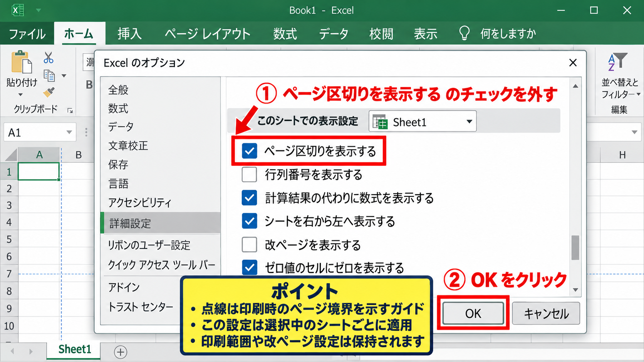The image size is (644, 362).
Task: Click the Copy icon in the Clipboard group
Action: [49, 75]
